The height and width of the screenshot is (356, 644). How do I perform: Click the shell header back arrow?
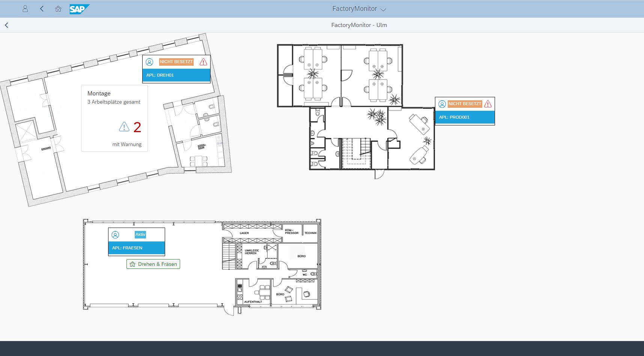coord(42,9)
